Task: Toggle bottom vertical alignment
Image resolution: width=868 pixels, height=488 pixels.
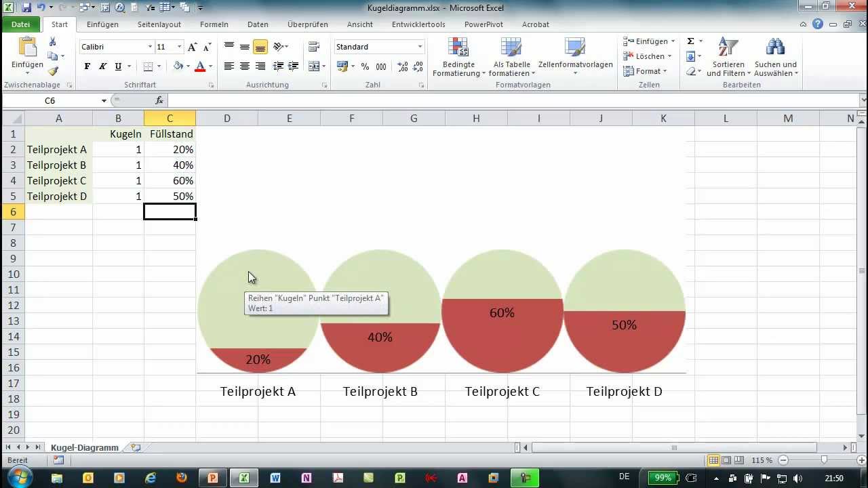Action: tap(260, 47)
